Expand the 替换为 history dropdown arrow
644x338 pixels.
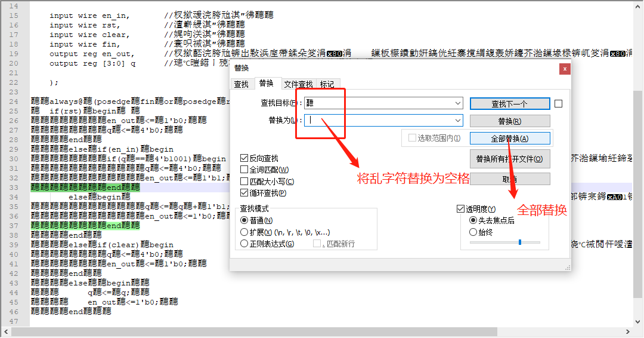(x=458, y=121)
